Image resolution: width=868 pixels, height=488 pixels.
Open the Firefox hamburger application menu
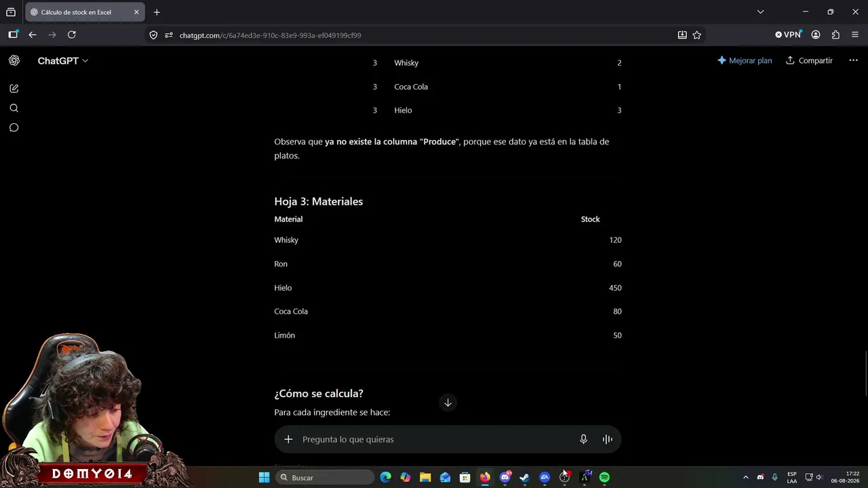click(x=854, y=35)
